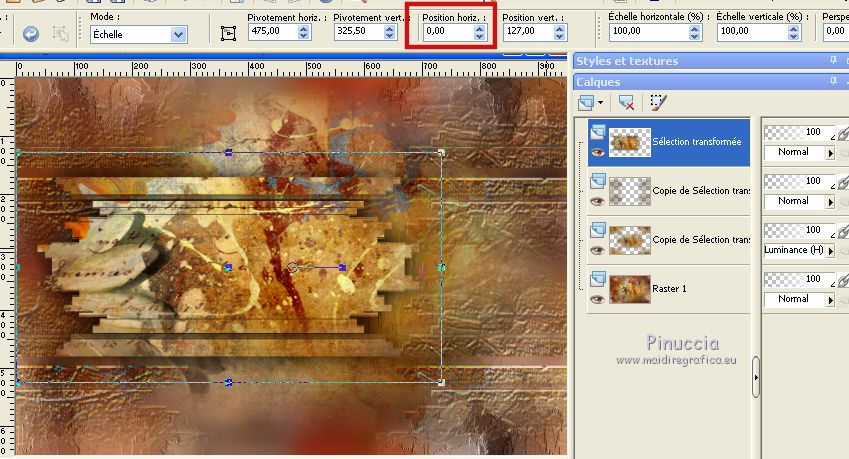Screen dimensions: 849x459
Task: Click the Échelle verticale (%) spinner arrows
Action: click(x=794, y=32)
